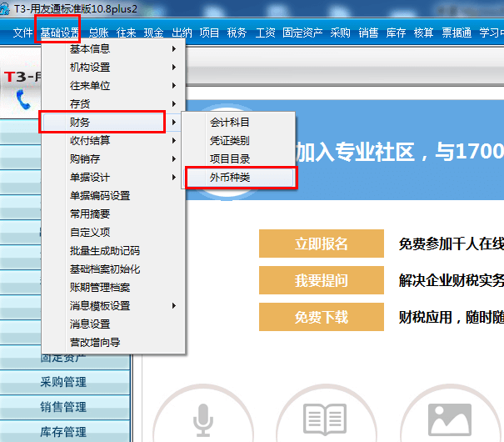The width and height of the screenshot is (504, 442).
Task: Click the 免费下载 button
Action: (x=322, y=317)
